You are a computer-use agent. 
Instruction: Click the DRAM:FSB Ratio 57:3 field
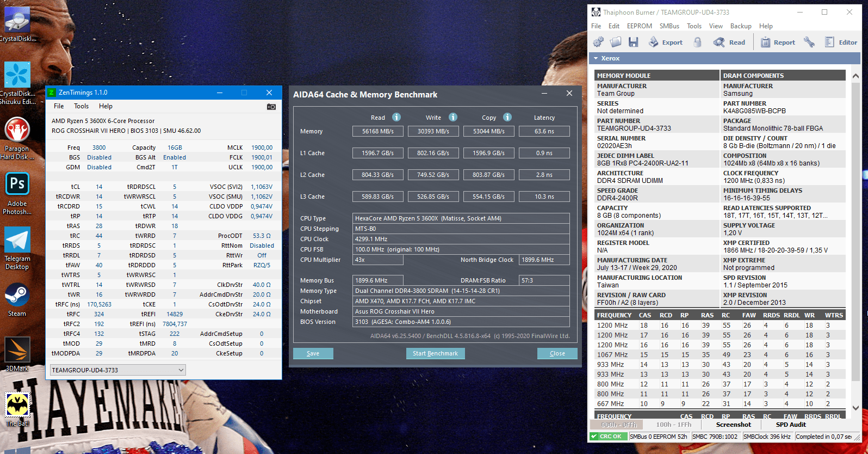click(x=544, y=280)
